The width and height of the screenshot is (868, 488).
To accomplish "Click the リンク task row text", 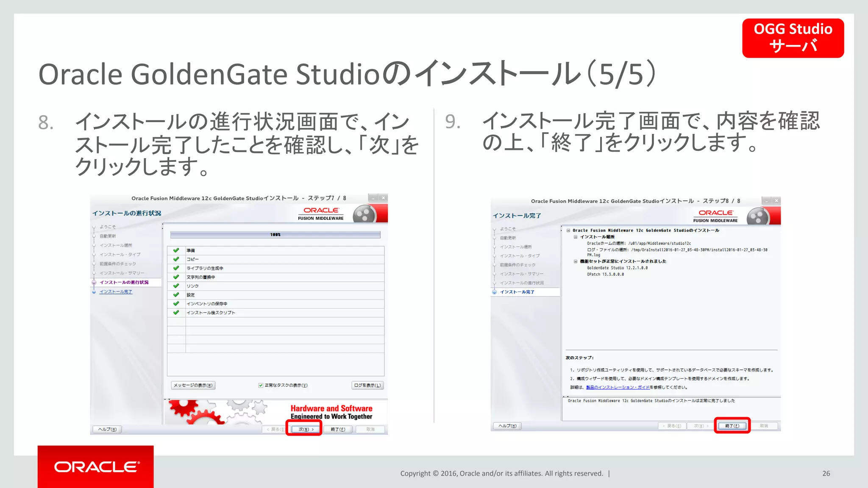I will tap(192, 286).
